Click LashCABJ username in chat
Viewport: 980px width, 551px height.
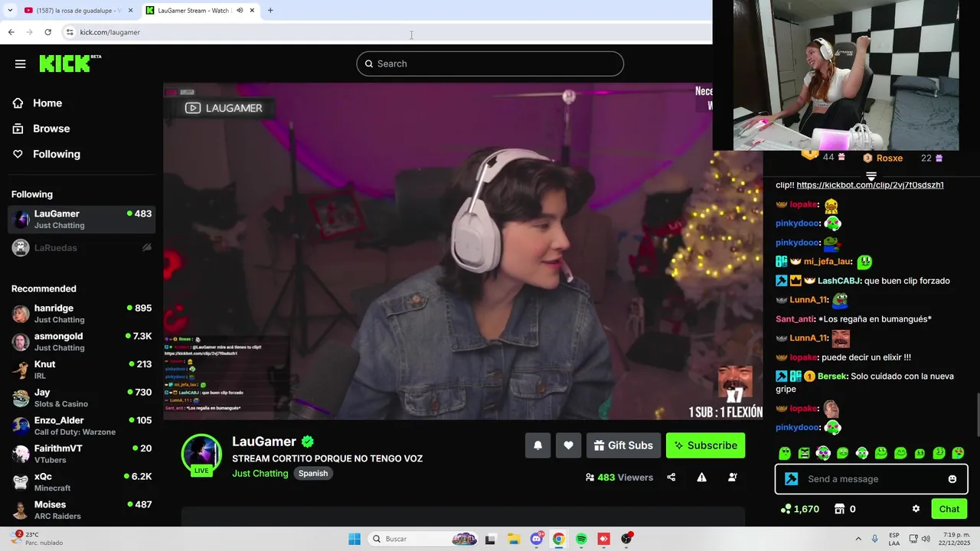tap(839, 281)
